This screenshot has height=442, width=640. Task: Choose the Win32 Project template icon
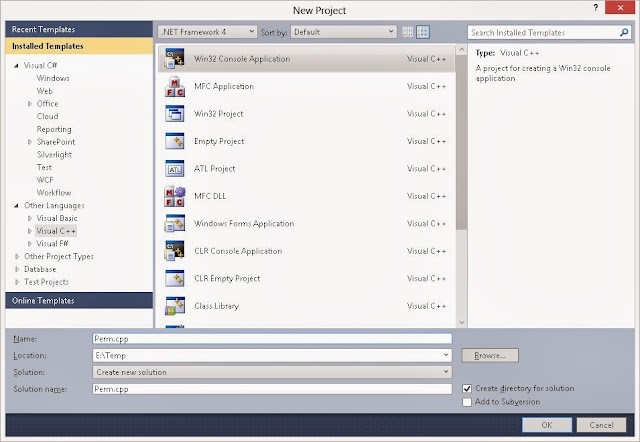175,113
